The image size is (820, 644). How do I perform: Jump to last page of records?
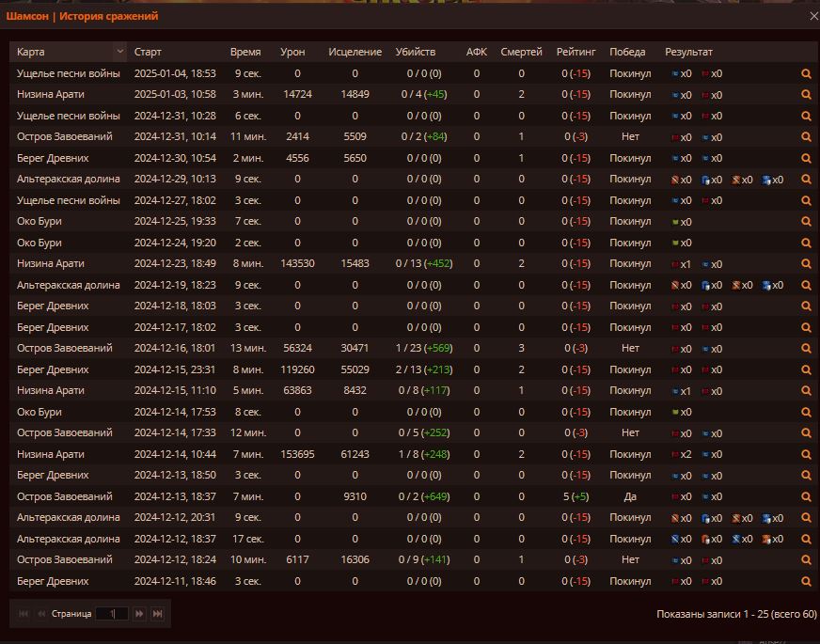(x=157, y=614)
